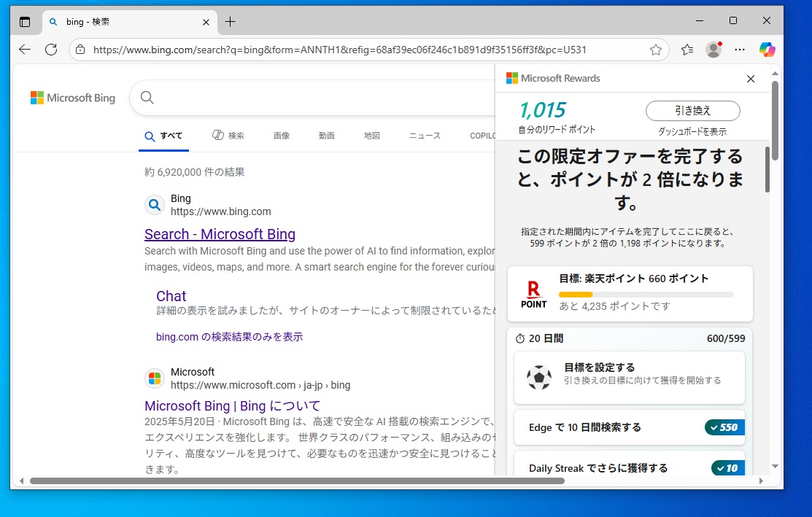
Task: Click the scroll down arrow on vertical scrollbar
Action: coord(775,466)
